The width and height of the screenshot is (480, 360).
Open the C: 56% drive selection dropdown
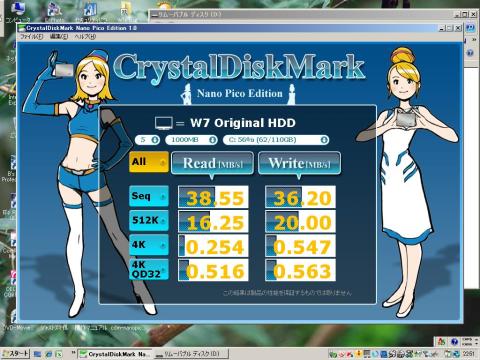276,140
